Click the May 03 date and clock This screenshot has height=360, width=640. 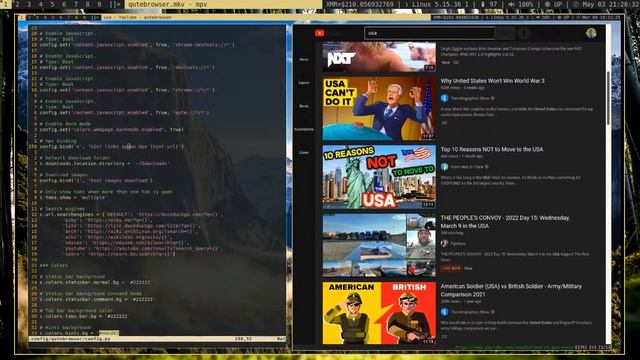pyautogui.click(x=606, y=4)
